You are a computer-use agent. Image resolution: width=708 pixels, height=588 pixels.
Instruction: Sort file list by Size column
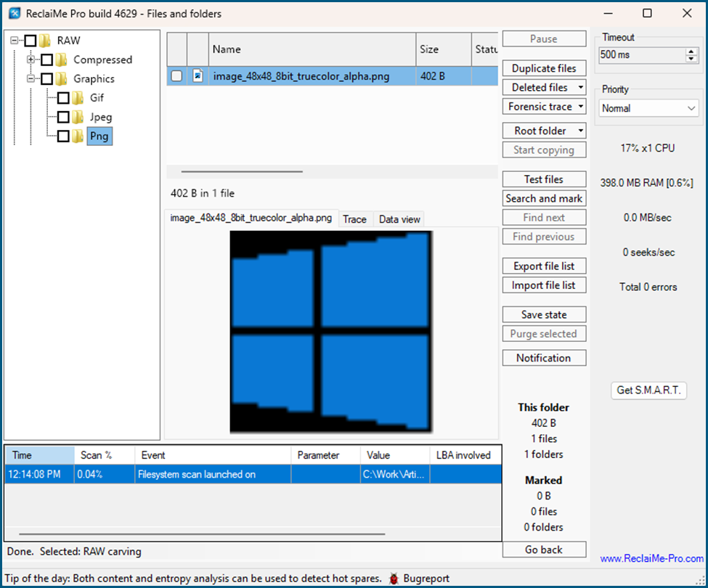[x=444, y=49]
